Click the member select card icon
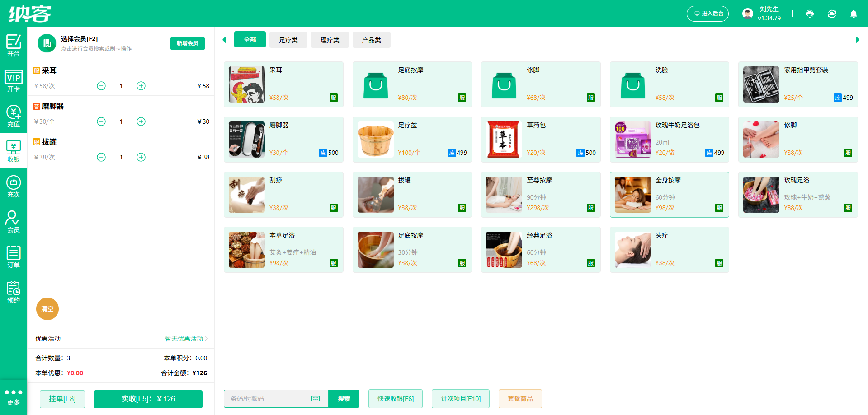 tap(47, 43)
